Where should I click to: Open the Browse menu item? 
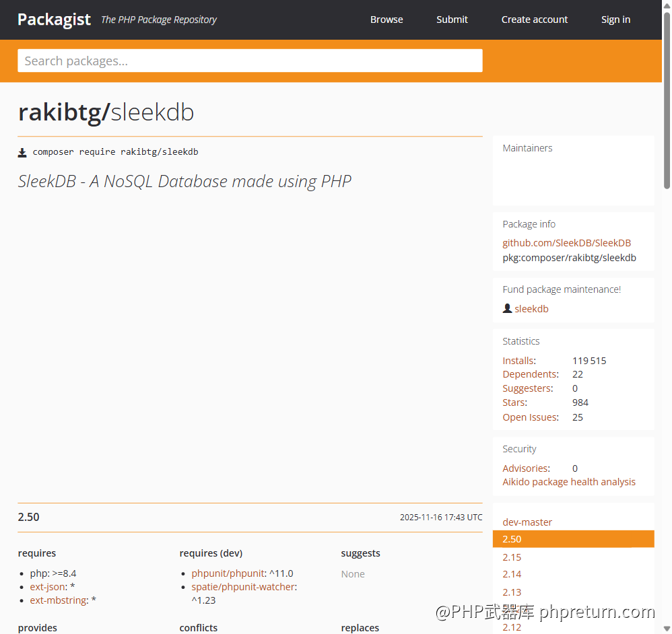click(387, 20)
